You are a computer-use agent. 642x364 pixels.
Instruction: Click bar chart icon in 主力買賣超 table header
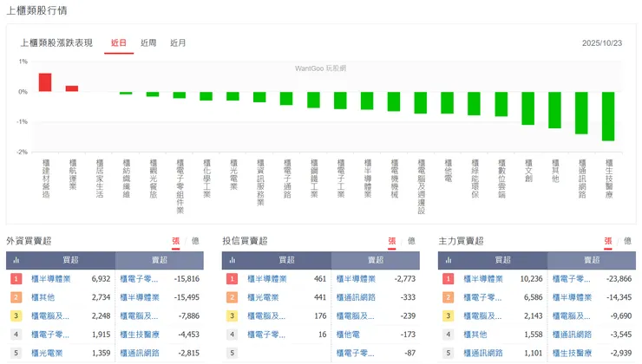(x=449, y=260)
